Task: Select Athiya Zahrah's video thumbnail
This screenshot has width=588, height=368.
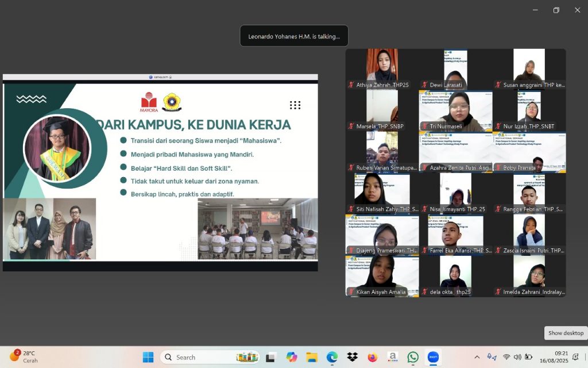Action: pyautogui.click(x=382, y=68)
